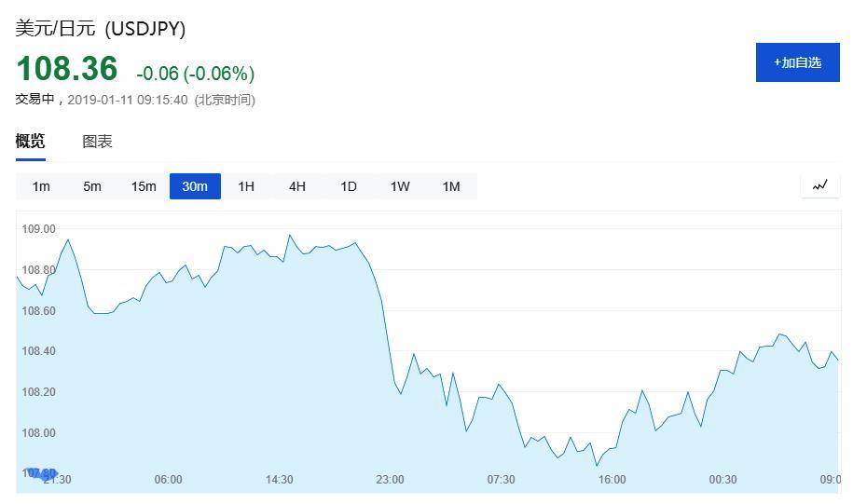
Task: Switch chart to 1H interval
Action: coord(246,186)
